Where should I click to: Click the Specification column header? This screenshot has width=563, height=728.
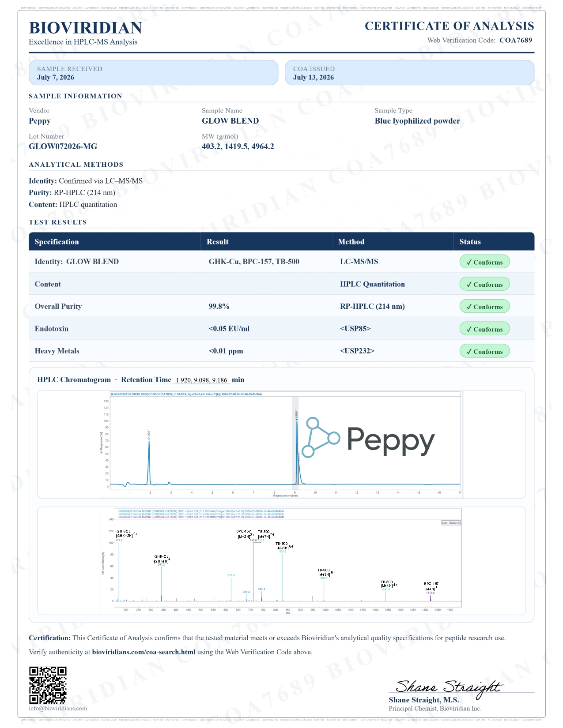click(57, 242)
